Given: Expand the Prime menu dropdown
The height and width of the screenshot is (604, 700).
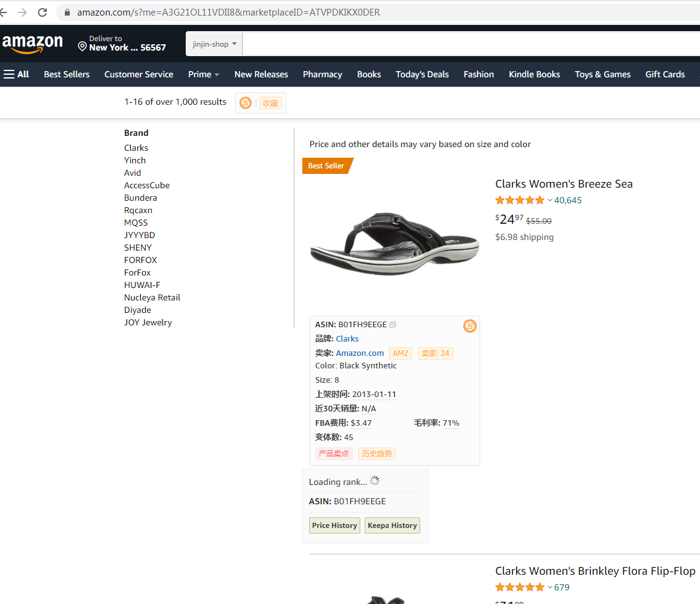Looking at the screenshot, I should (x=203, y=74).
